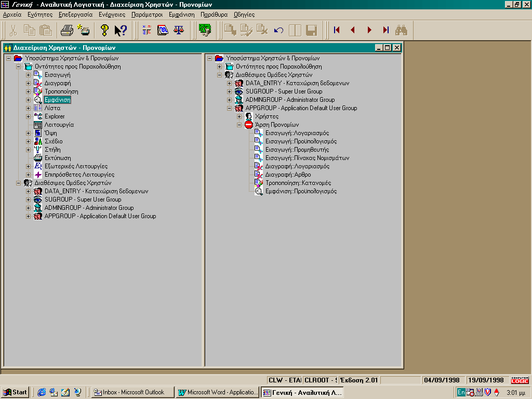Select Explorer item in left tree

point(55,116)
